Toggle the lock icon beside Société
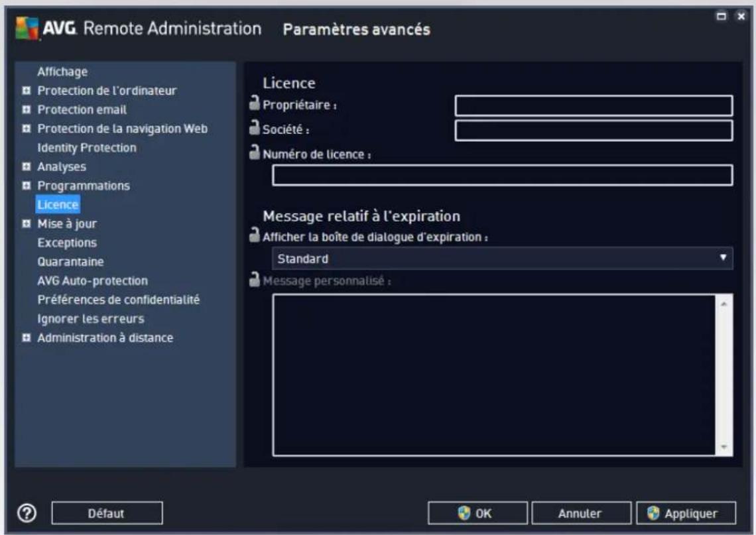Image resolution: width=756 pixels, height=535 pixels. point(254,127)
